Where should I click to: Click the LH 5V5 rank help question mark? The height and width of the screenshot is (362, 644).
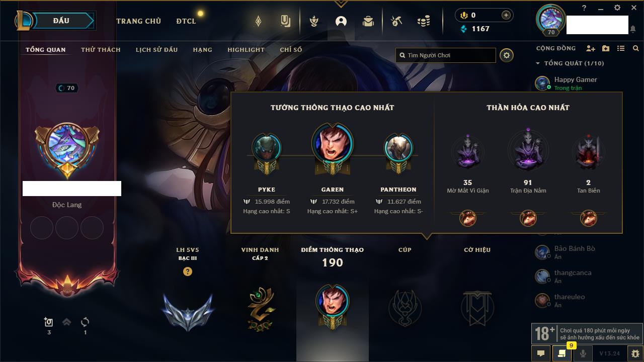coord(188,272)
